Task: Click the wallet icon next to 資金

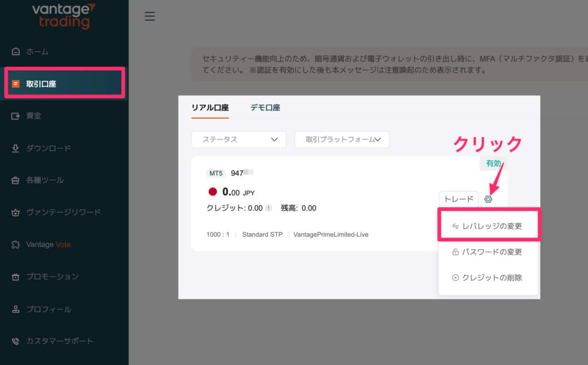Action: point(16,116)
